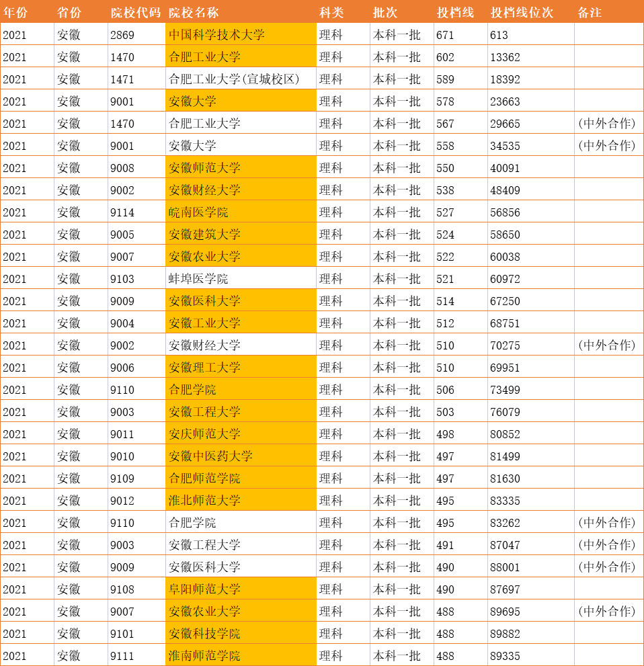This screenshot has height=666, width=644.
Task: Select the 中国科学技术大学 cell
Action: (x=215, y=35)
